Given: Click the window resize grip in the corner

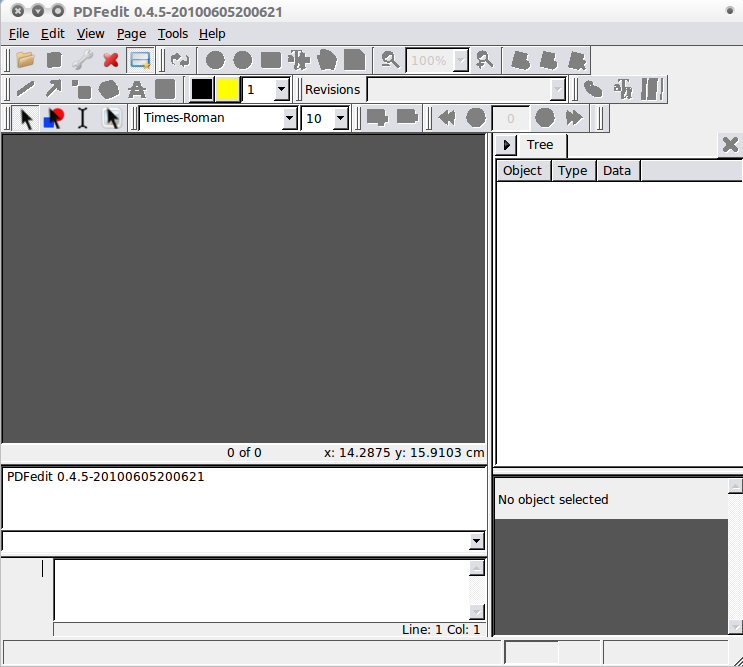Looking at the screenshot, I should [736, 660].
